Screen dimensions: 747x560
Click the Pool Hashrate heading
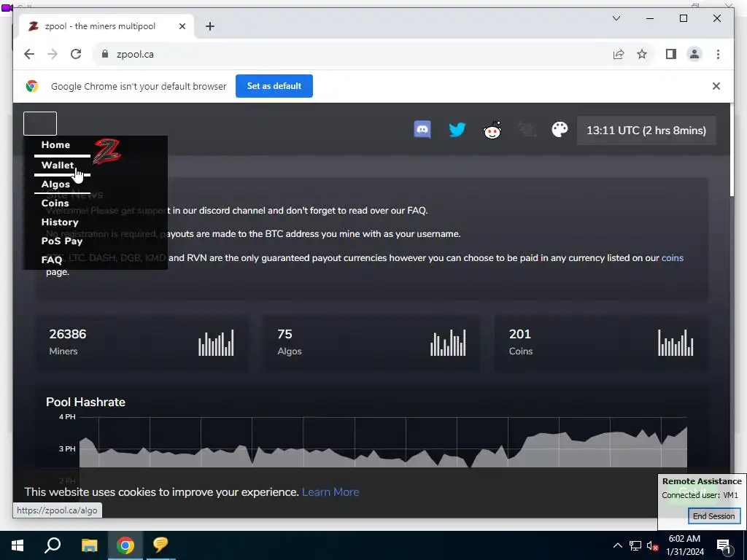(x=86, y=402)
